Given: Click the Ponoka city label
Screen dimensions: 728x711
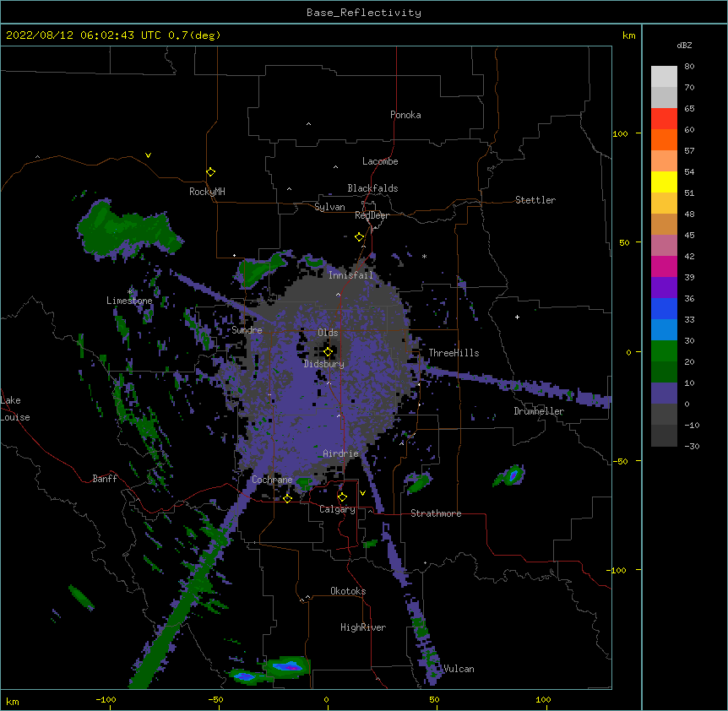Looking at the screenshot, I should click(x=405, y=115).
